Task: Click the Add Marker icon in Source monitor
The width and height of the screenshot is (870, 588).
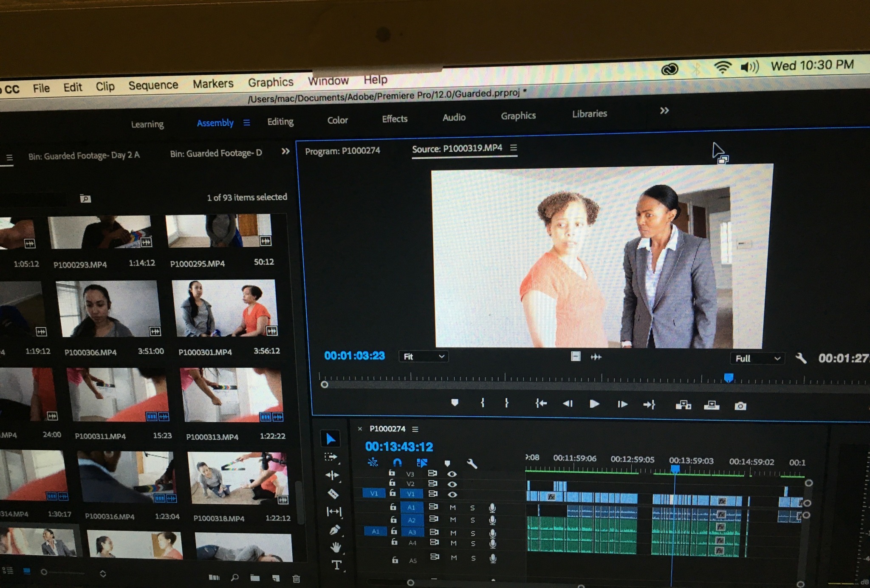Action: pyautogui.click(x=455, y=402)
